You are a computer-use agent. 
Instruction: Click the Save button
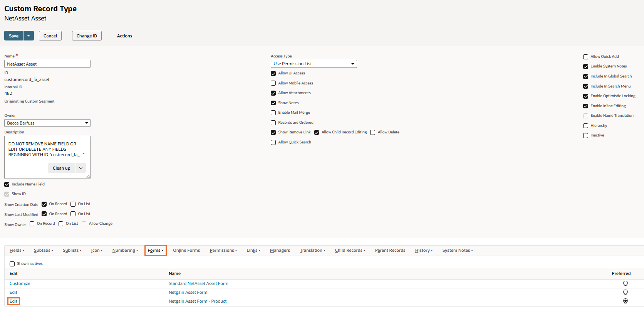click(14, 36)
